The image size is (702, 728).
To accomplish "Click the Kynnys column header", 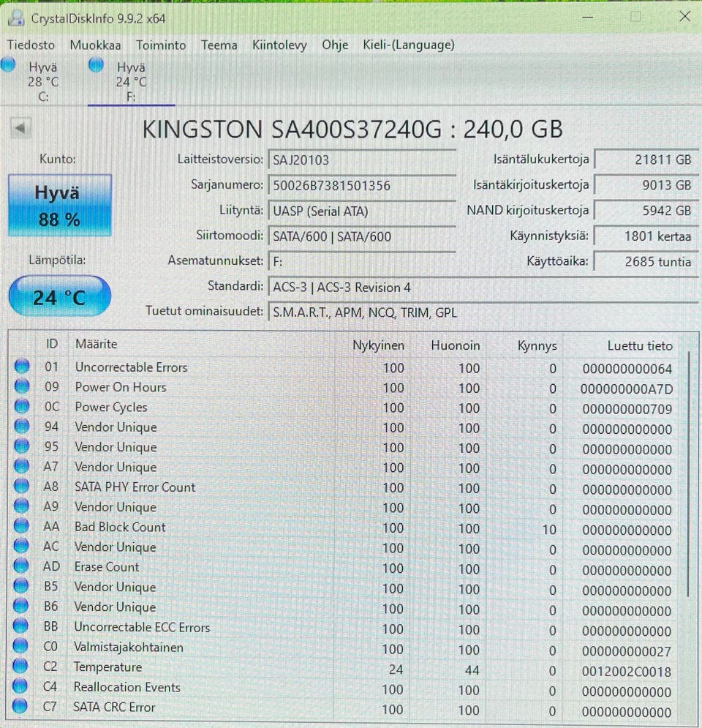I will point(525,345).
